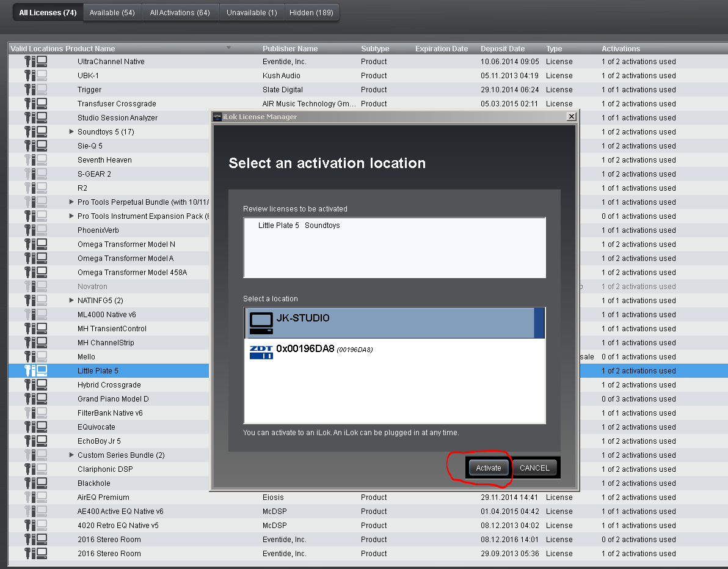This screenshot has height=569, width=728.
Task: Click location icon for UltraChannel Native
Action: click(36, 61)
